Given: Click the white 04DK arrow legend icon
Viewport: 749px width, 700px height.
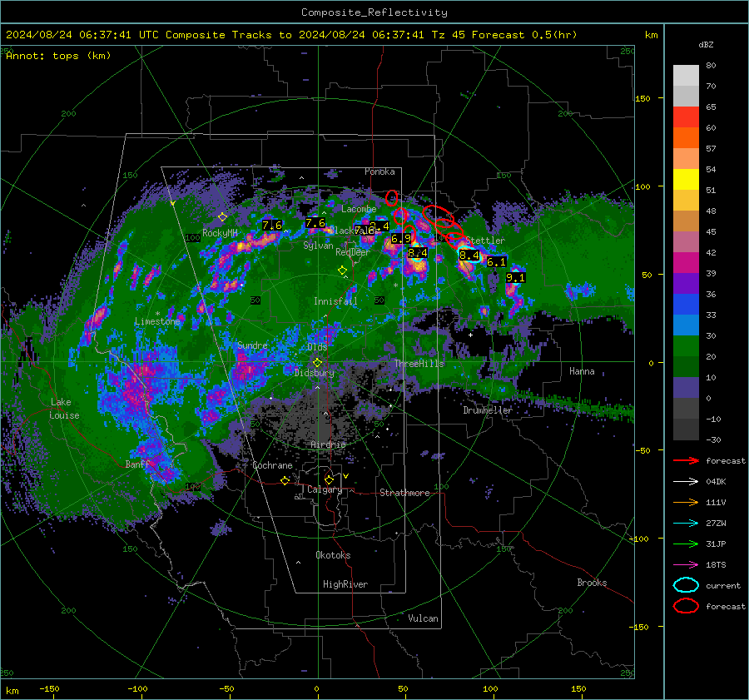Looking at the screenshot, I should (x=686, y=482).
